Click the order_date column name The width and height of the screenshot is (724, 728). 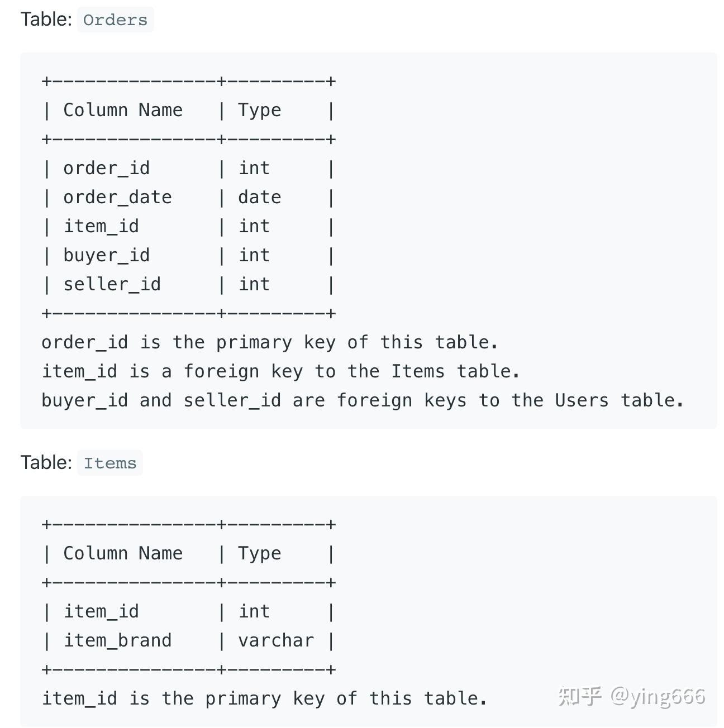(117, 197)
